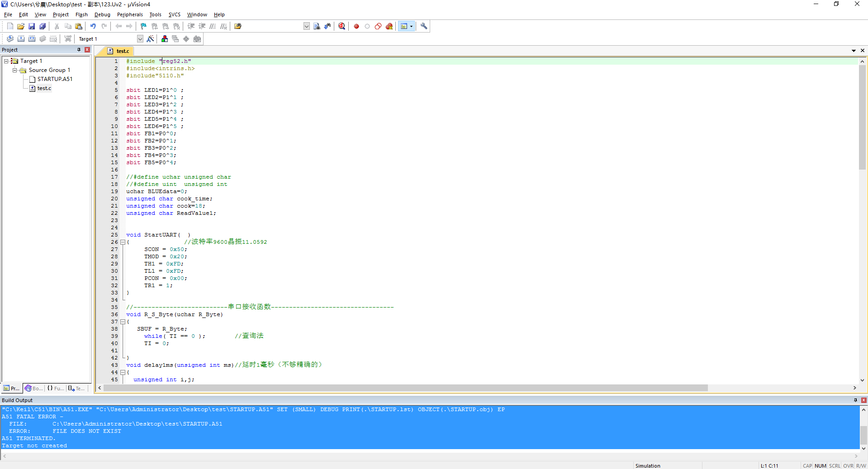Image resolution: width=868 pixels, height=469 pixels.
Task: Open Manage Multi-Project Workspace
Action: click(x=175, y=39)
